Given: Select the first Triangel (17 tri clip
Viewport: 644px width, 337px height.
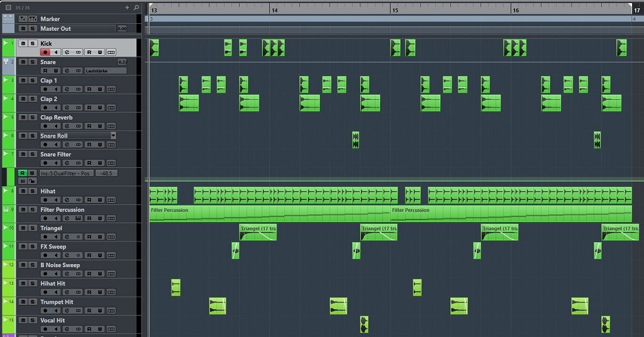Looking at the screenshot, I should [x=258, y=233].
